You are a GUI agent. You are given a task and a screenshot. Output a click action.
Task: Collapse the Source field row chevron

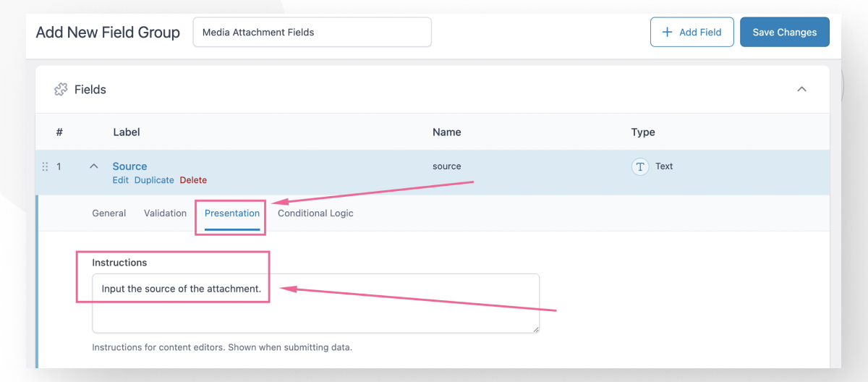click(x=93, y=166)
